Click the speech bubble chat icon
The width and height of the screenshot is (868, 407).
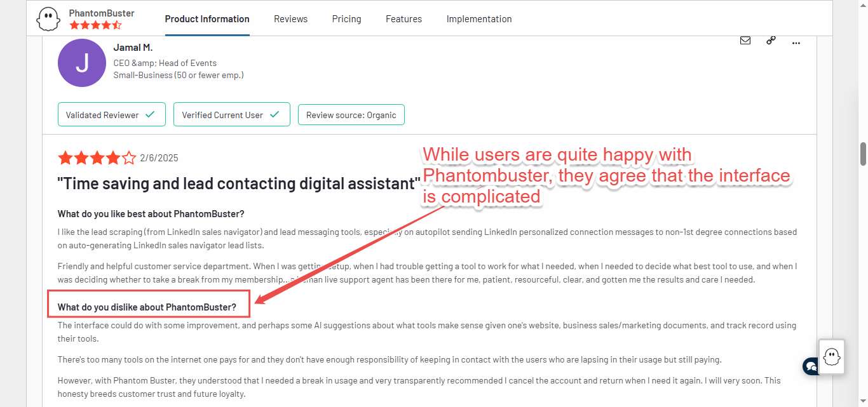(x=810, y=366)
